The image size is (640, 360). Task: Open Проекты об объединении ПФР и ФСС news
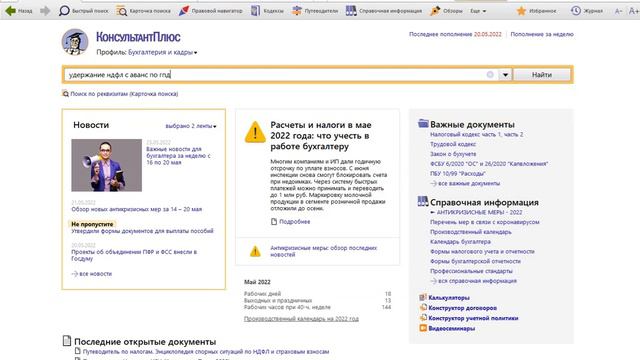click(x=134, y=255)
